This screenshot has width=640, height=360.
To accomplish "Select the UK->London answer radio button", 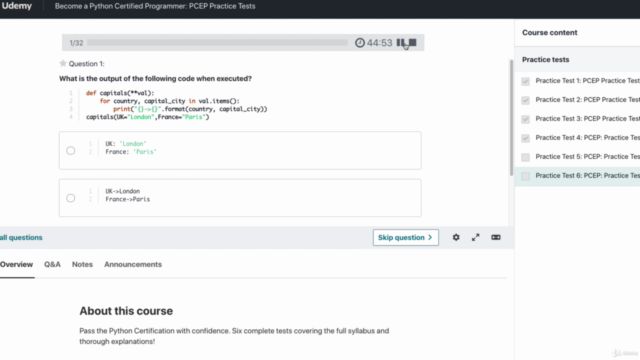I will tap(71, 198).
